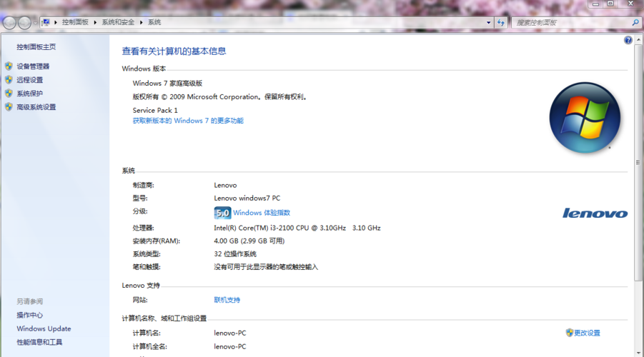
Task: Expand chevron before 控制面板 in breadcrumb
Action: 56,22
